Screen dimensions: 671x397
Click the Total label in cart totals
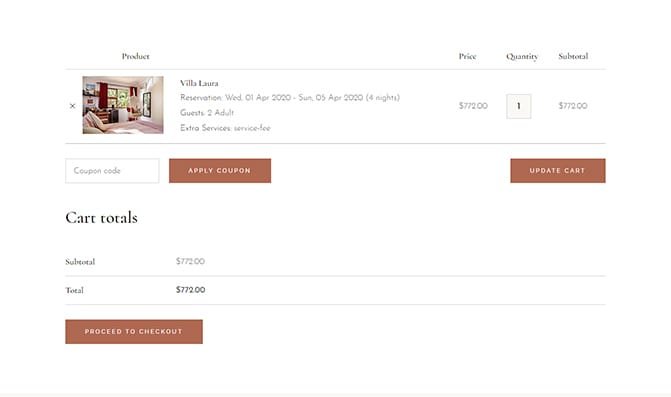[74, 290]
